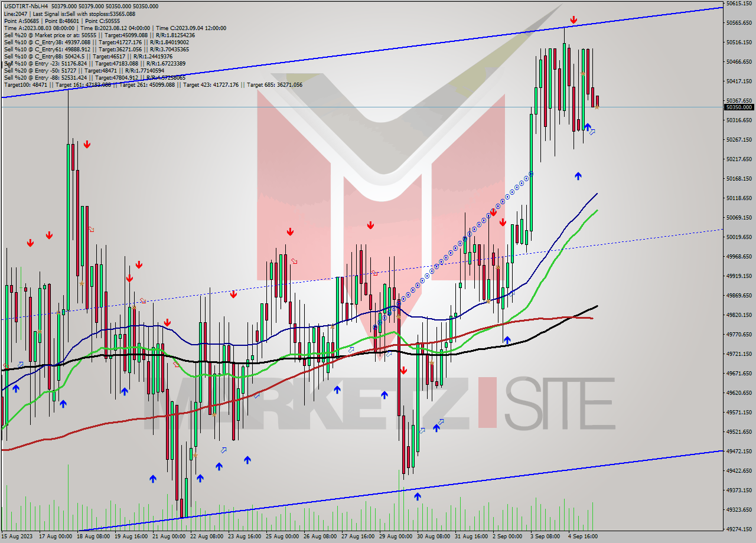Click the 49968.650 price axis label
The image size is (756, 543).
pyautogui.click(x=739, y=257)
